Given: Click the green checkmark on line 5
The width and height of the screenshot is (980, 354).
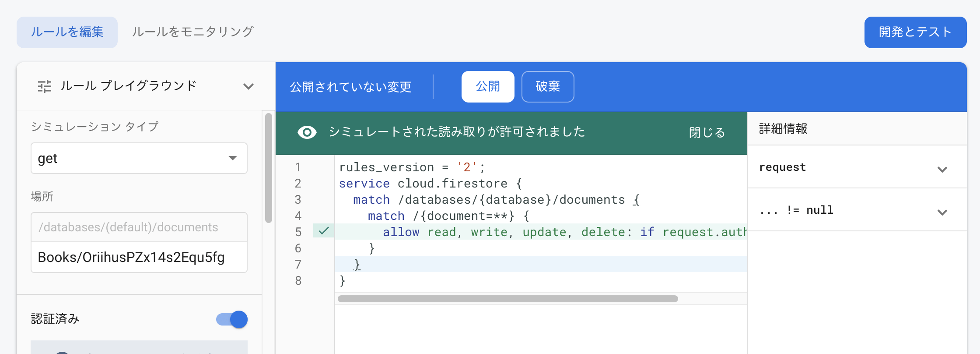Looking at the screenshot, I should [x=324, y=231].
